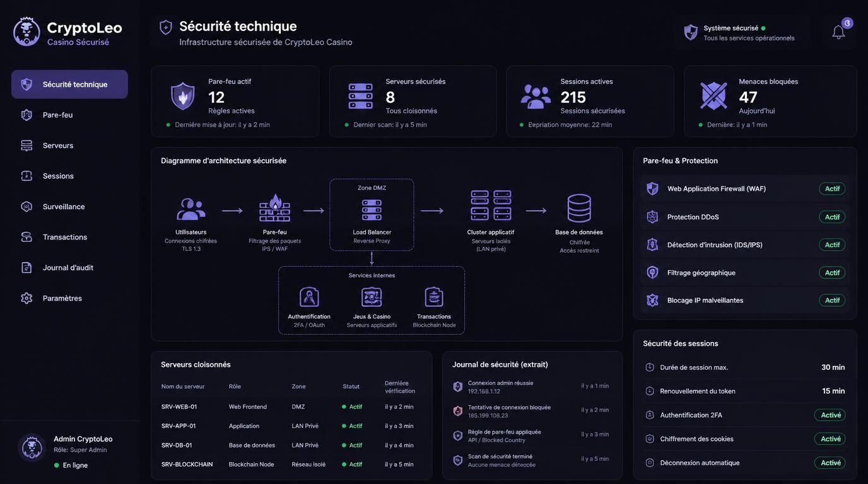Click the Authentification 2FA service icon
The image size is (868, 484).
(309, 297)
